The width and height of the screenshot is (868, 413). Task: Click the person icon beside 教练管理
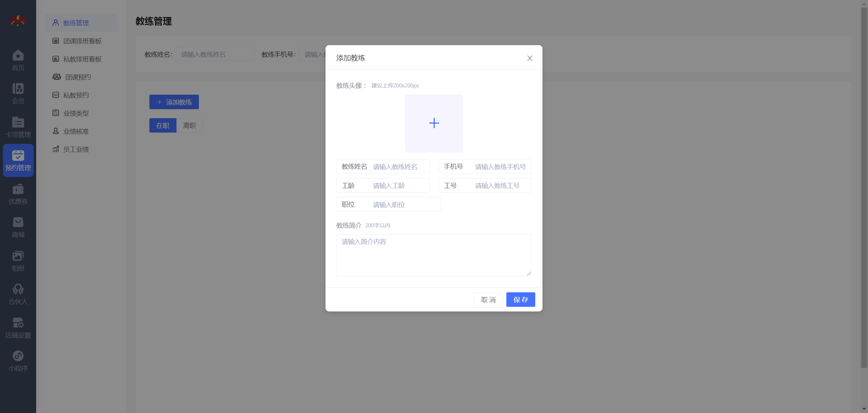(56, 23)
